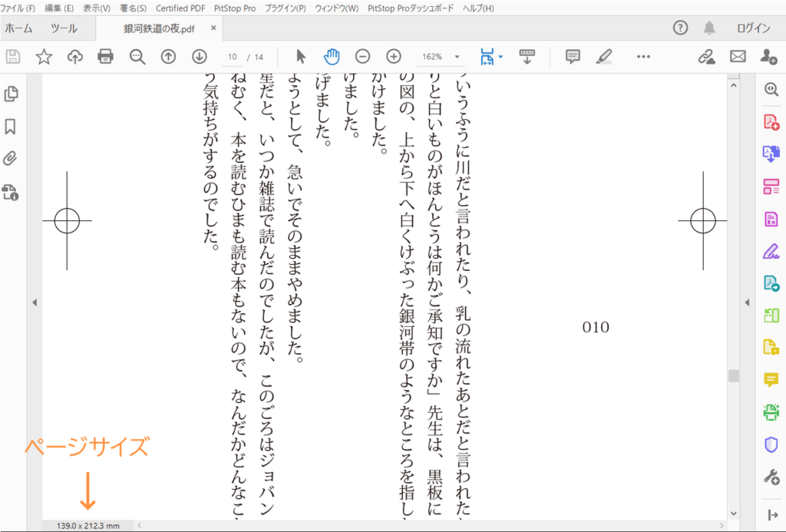Open more tools ellipsis menu
Viewport: 786px width, 532px height.
[x=643, y=56]
